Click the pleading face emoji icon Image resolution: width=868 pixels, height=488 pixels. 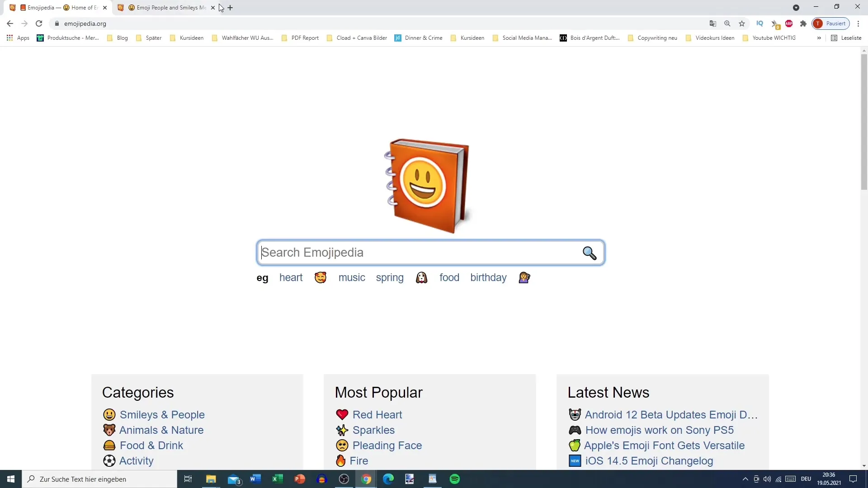click(342, 446)
